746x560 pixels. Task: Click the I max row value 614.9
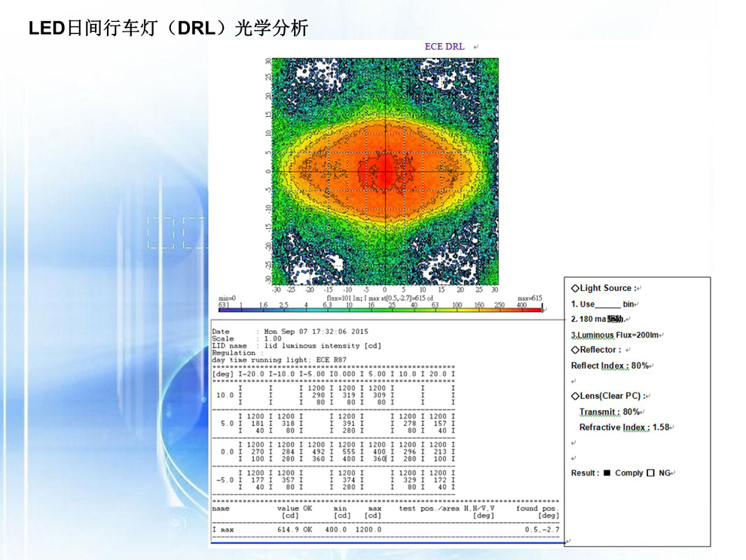pos(289,530)
